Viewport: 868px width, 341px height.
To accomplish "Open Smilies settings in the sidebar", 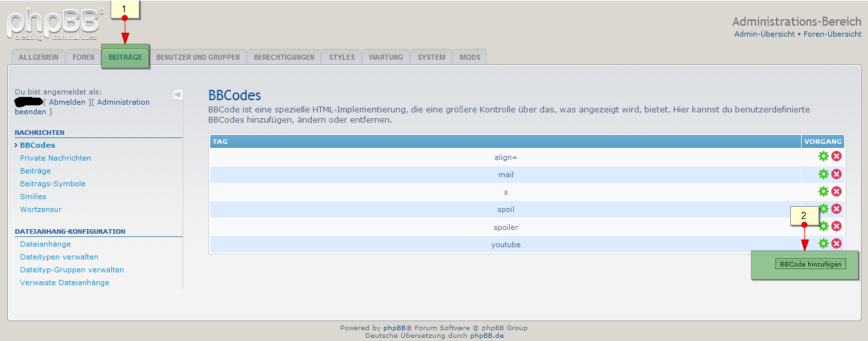I will click(x=33, y=197).
